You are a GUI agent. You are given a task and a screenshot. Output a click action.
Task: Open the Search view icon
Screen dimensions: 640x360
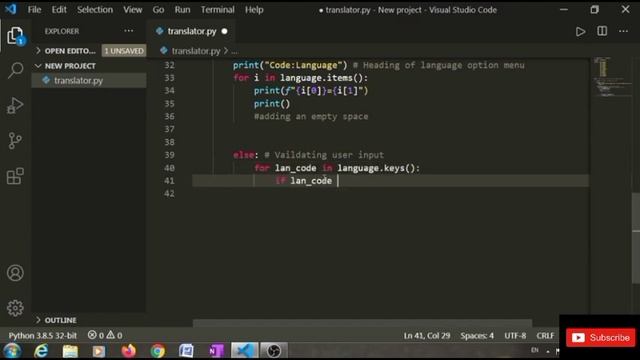point(16,70)
